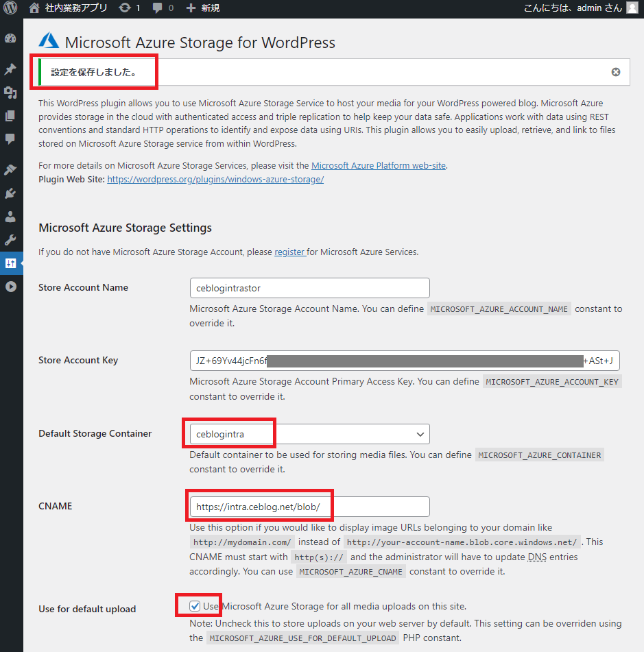644x652 pixels.
Task: Open Users from the sidebar
Action: pyautogui.click(x=10, y=217)
